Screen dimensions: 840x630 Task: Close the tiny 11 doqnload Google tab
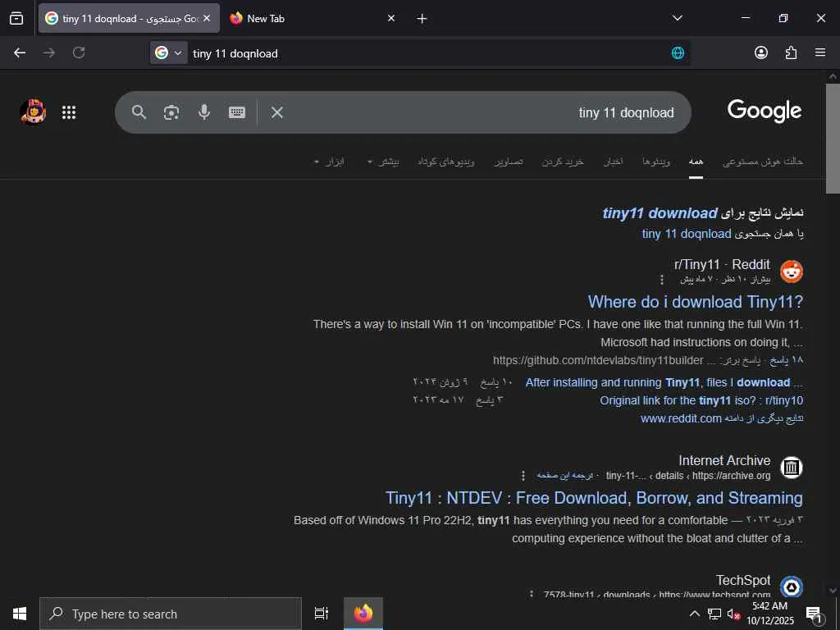pos(207,18)
